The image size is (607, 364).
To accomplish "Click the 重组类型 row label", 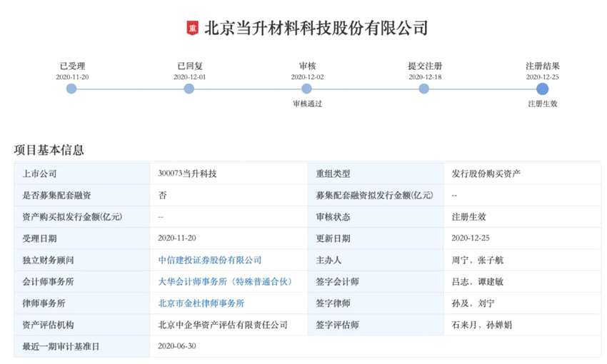I will 333,173.
